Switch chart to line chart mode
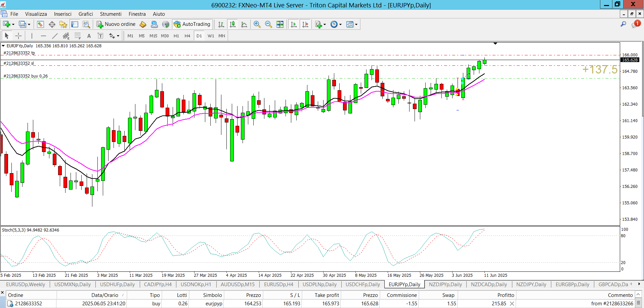 (x=244, y=24)
